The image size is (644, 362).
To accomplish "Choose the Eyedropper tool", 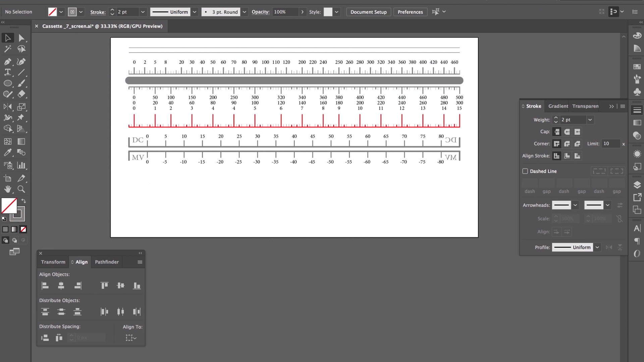I will (x=7, y=153).
